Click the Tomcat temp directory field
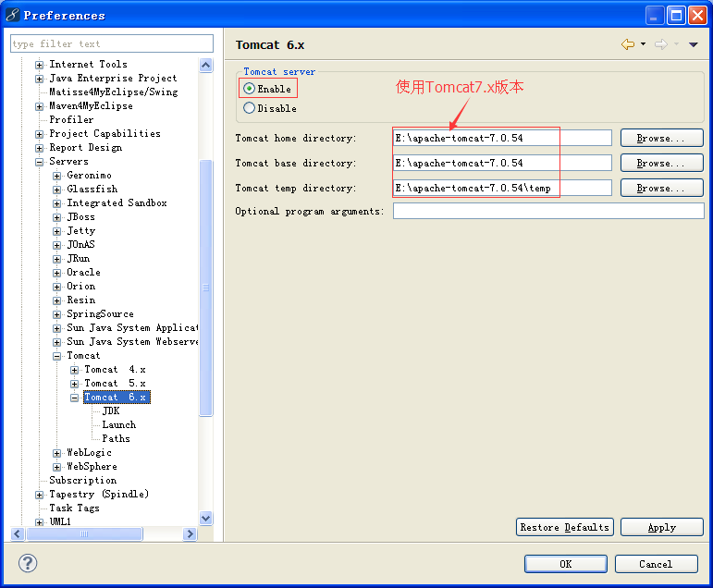This screenshot has height=588, width=713. tap(502, 188)
